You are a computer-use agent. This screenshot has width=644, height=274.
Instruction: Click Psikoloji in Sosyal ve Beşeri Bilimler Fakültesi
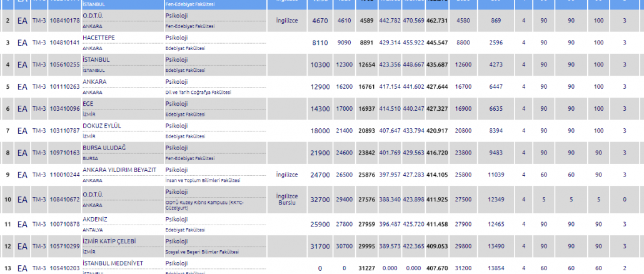click(x=176, y=241)
